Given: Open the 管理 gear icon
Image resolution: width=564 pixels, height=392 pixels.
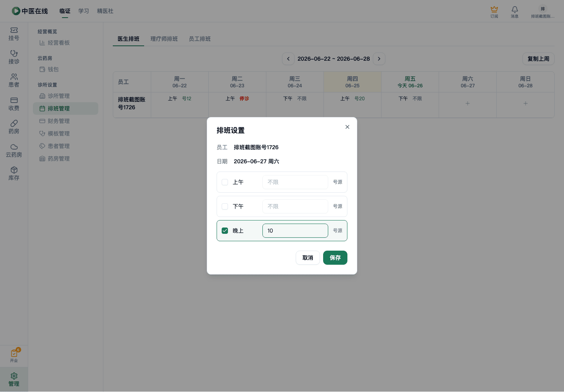Looking at the screenshot, I should pyautogui.click(x=14, y=376).
